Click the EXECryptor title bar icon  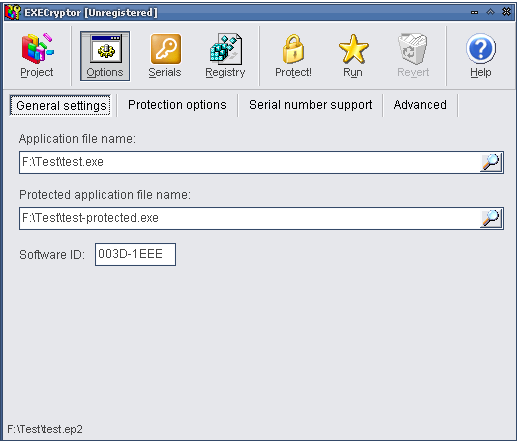point(13,12)
